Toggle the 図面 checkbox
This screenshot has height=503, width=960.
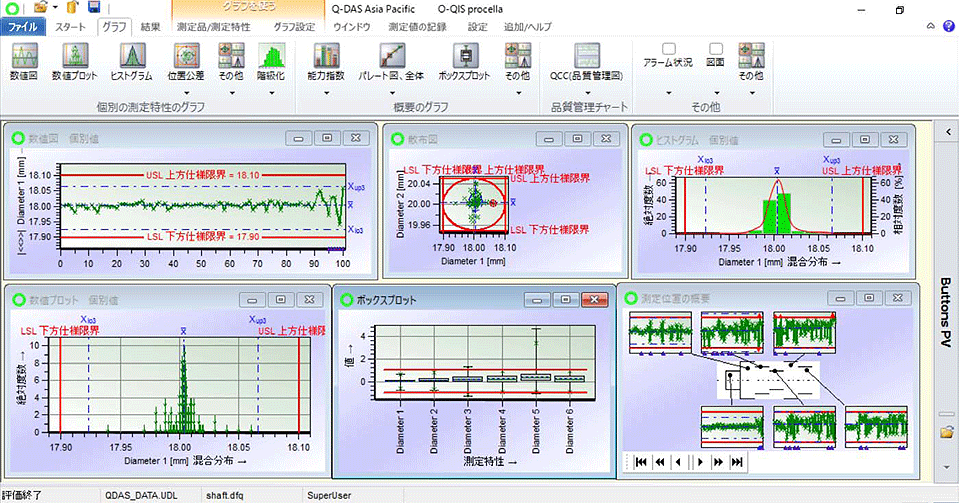click(715, 48)
